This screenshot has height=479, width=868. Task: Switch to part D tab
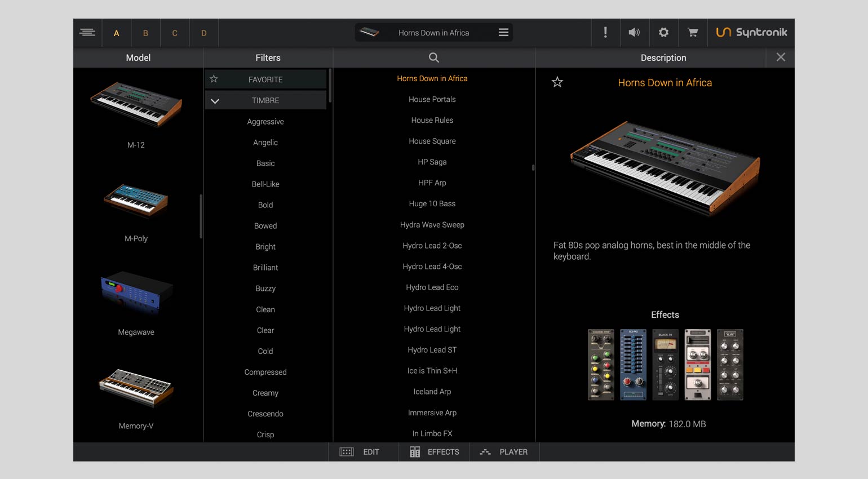tap(204, 33)
